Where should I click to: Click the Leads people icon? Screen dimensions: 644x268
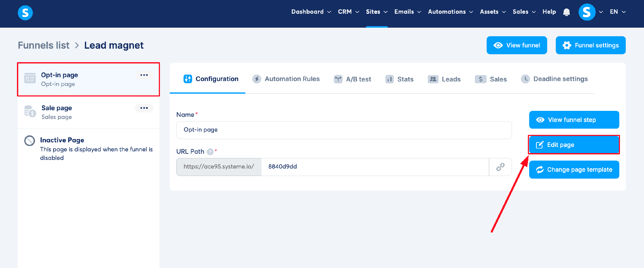pos(433,79)
